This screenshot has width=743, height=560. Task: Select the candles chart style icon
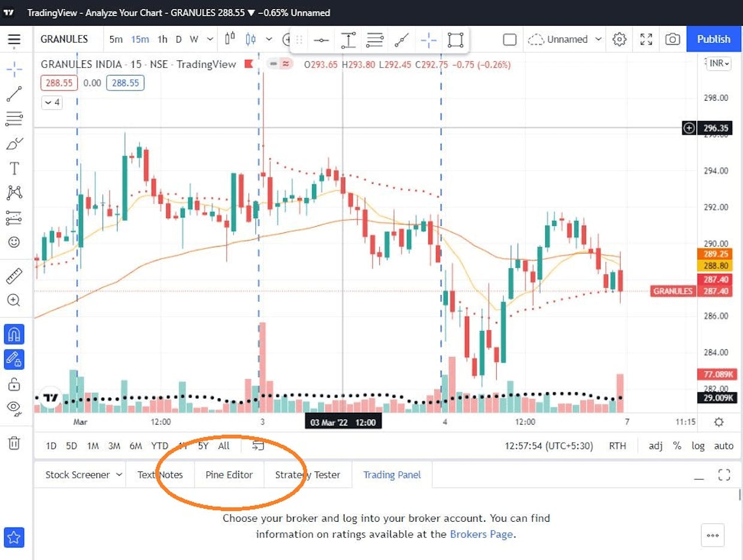point(251,40)
